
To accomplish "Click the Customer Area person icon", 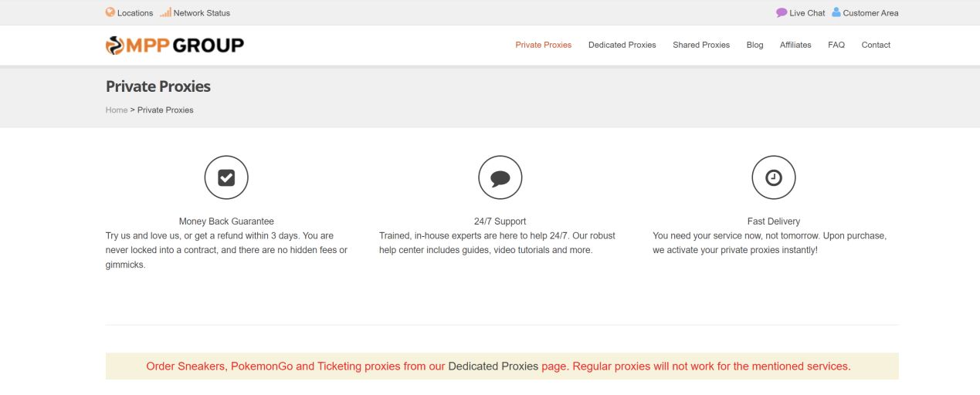I will [x=836, y=12].
